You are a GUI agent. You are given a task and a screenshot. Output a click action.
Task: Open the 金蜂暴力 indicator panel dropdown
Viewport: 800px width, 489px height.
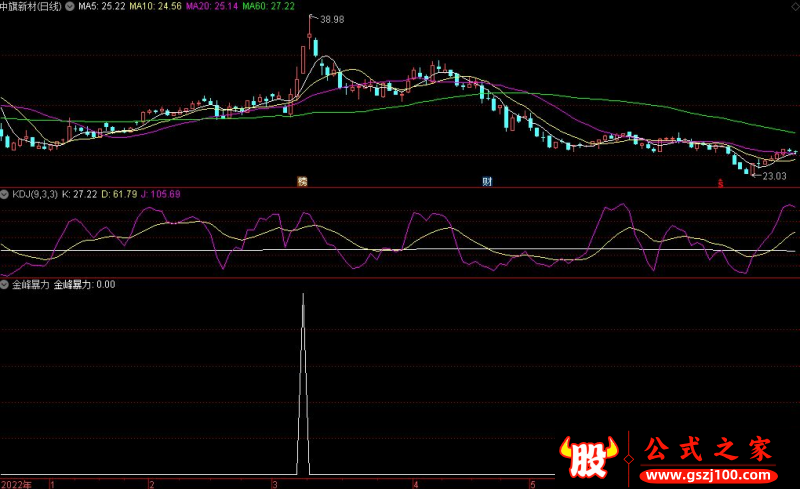[x=5, y=284]
